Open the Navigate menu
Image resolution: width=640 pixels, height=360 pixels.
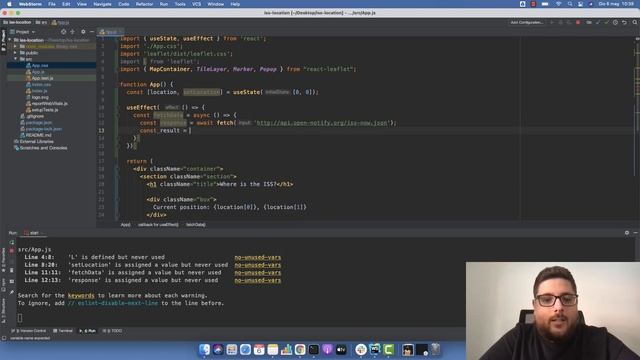coord(102,4)
